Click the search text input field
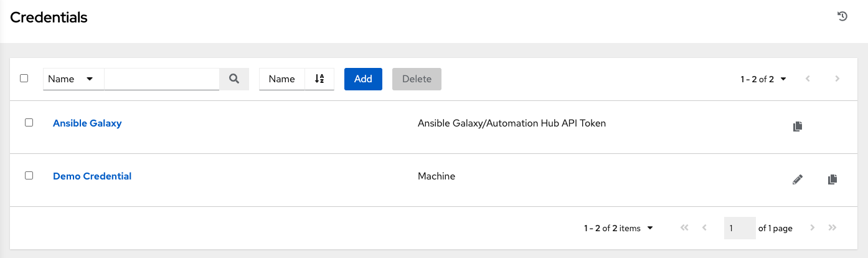Image resolution: width=868 pixels, height=258 pixels. click(162, 79)
